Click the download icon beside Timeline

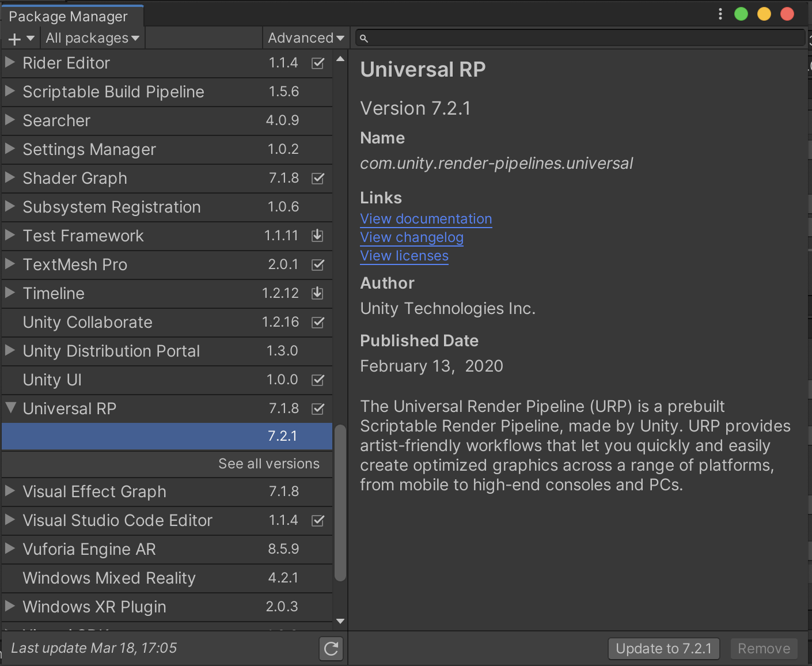(x=317, y=293)
